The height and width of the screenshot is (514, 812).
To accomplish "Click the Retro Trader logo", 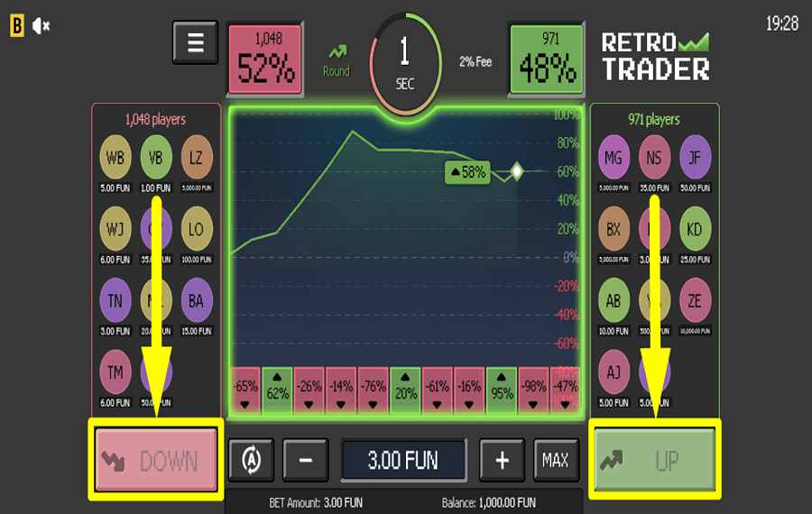I will [x=655, y=57].
